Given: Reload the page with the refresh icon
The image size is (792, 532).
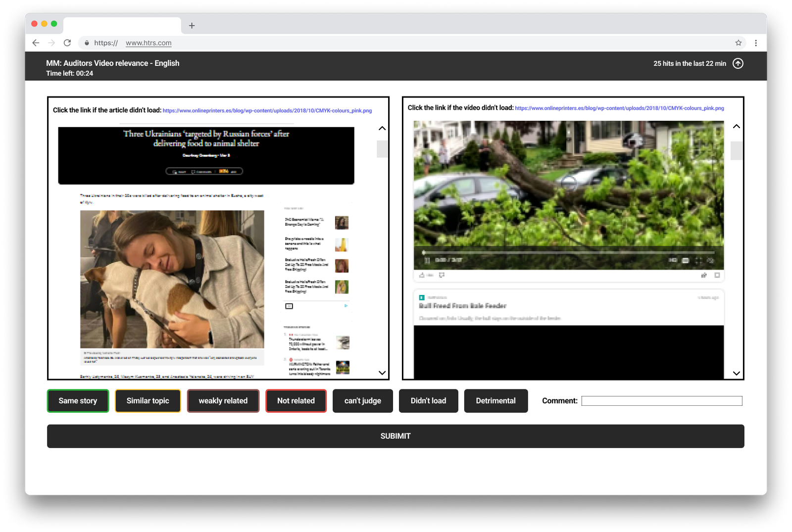Looking at the screenshot, I should (x=67, y=43).
